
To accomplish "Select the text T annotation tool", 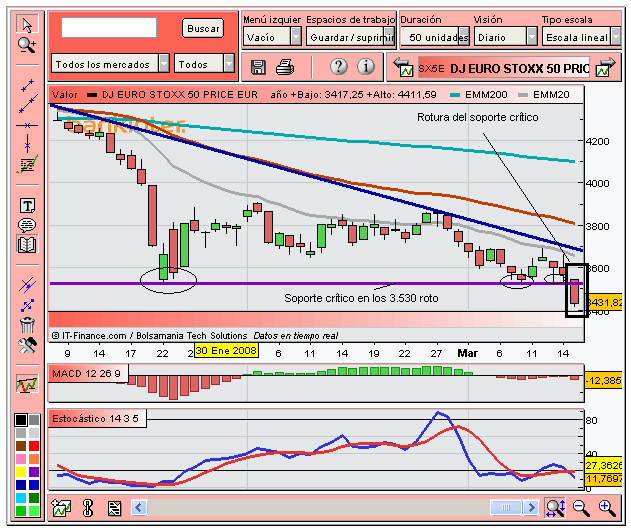I will tap(27, 206).
